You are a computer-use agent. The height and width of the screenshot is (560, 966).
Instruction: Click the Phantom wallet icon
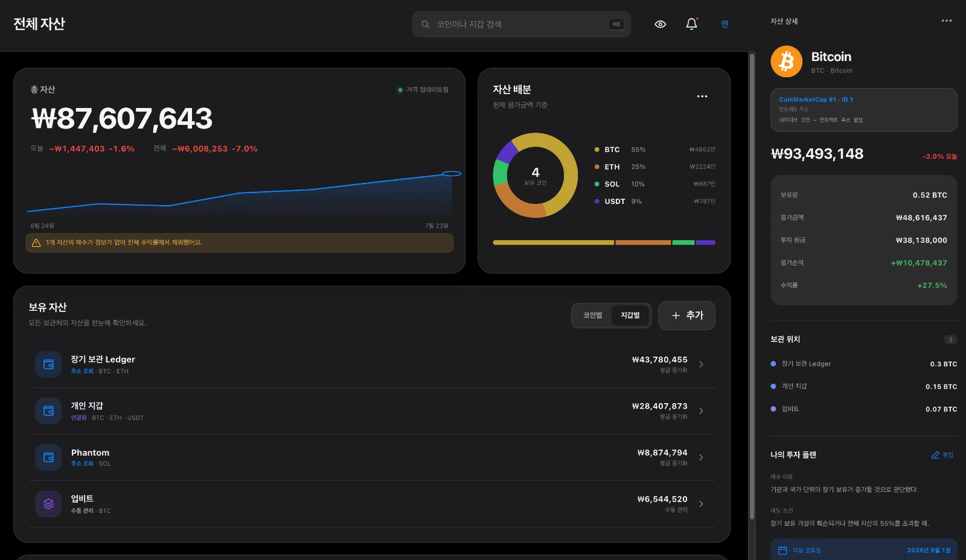(x=48, y=457)
